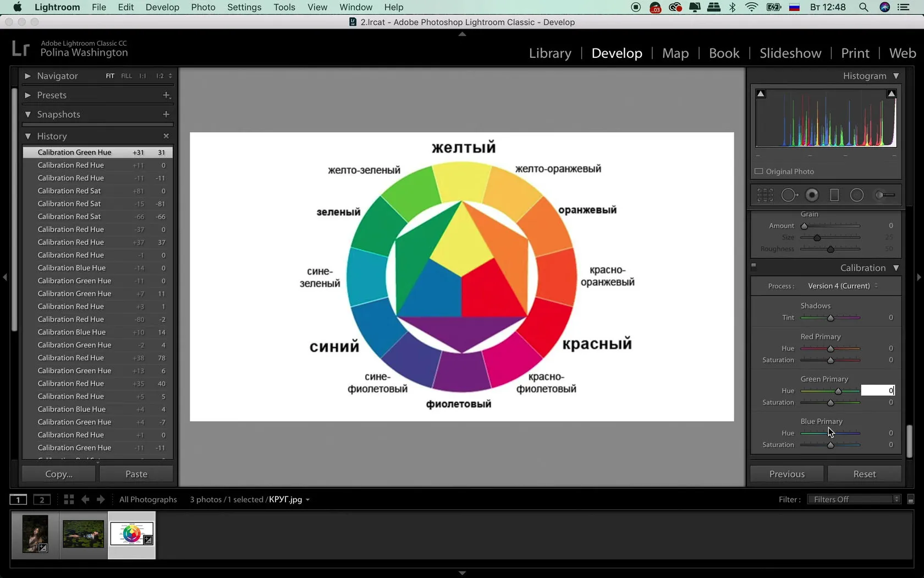Select the Adjustment Brush tool
Image resolution: width=924 pixels, height=578 pixels.
tap(884, 195)
